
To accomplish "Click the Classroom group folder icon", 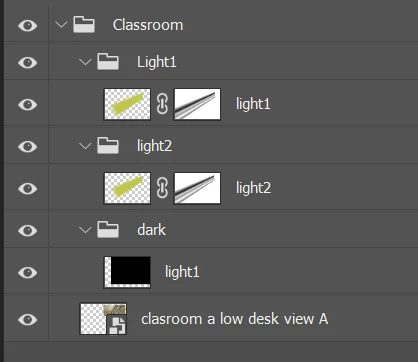I will tap(84, 25).
